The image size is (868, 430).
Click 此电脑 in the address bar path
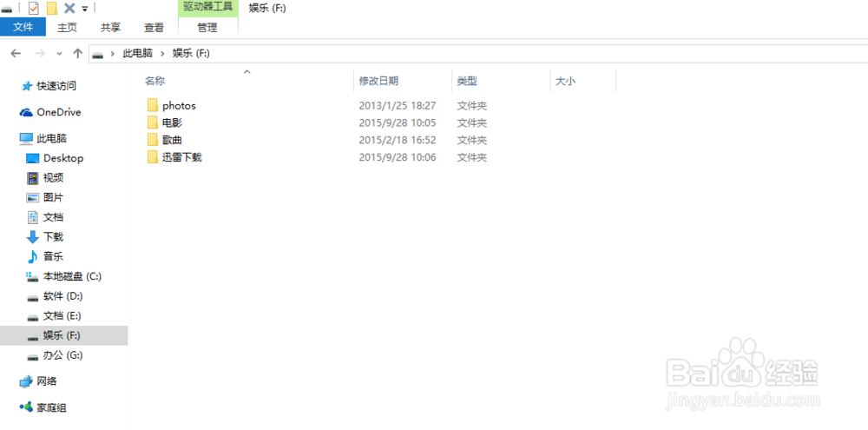(x=137, y=53)
